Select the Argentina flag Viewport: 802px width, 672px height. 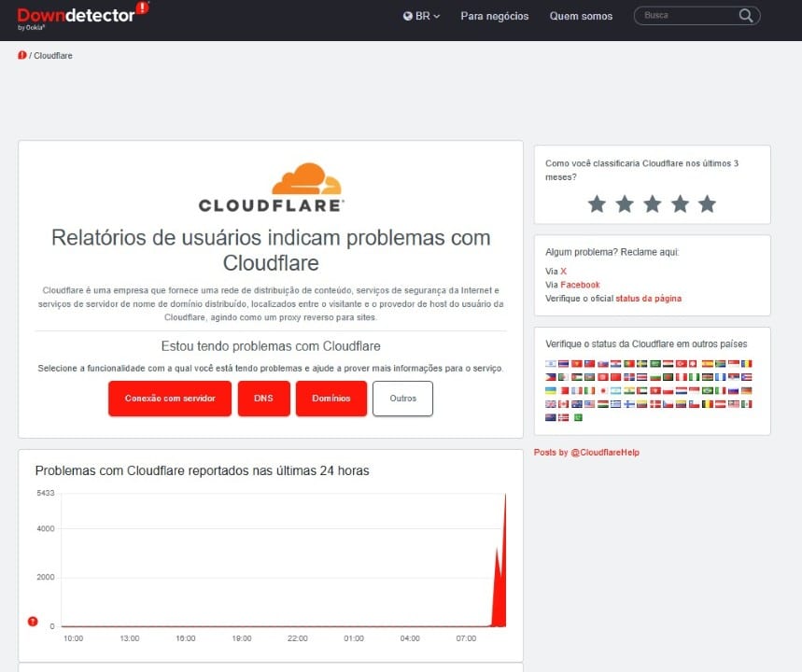point(616,391)
